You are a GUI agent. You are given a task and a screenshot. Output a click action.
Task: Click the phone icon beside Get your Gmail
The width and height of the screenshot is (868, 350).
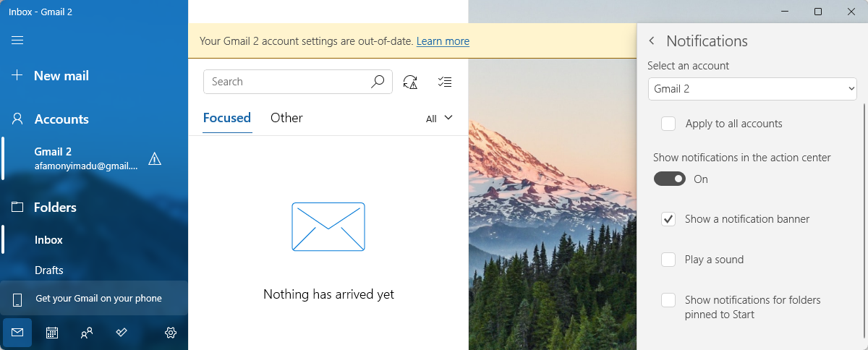(x=18, y=299)
